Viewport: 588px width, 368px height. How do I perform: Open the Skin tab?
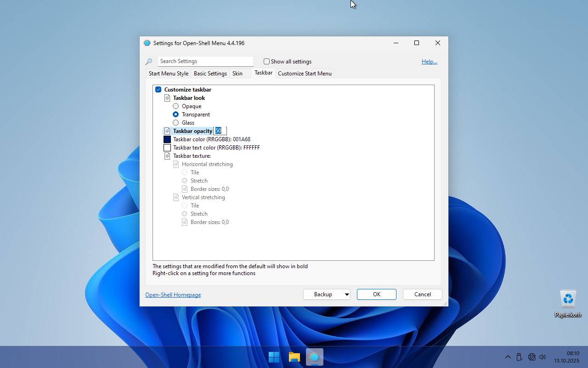pos(237,74)
